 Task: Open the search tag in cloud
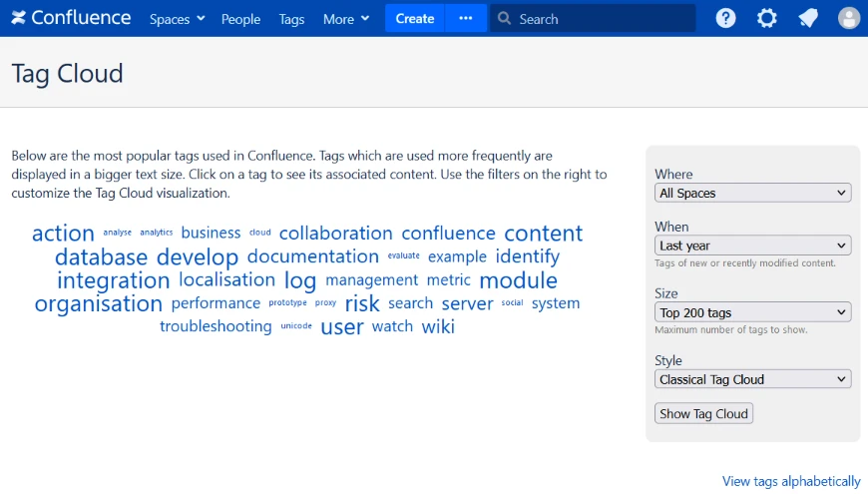[410, 303]
